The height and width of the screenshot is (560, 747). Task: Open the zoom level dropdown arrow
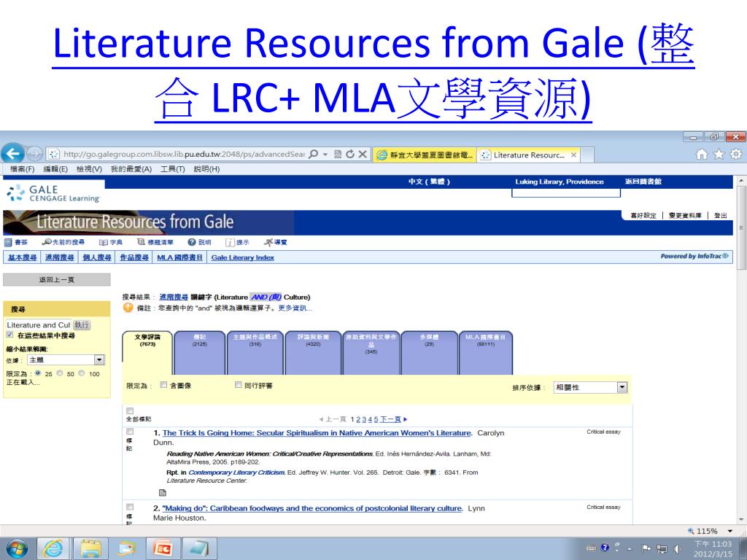click(x=729, y=531)
